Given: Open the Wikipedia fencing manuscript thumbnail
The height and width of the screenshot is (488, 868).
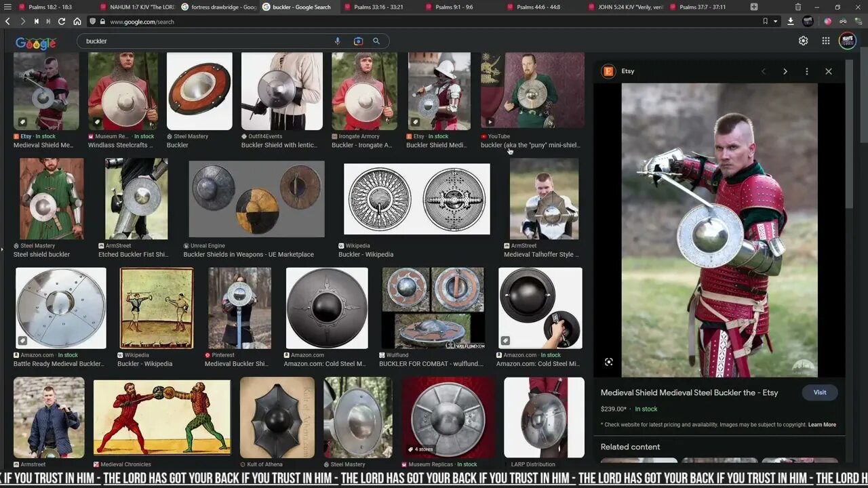Looking at the screenshot, I should [x=157, y=308].
